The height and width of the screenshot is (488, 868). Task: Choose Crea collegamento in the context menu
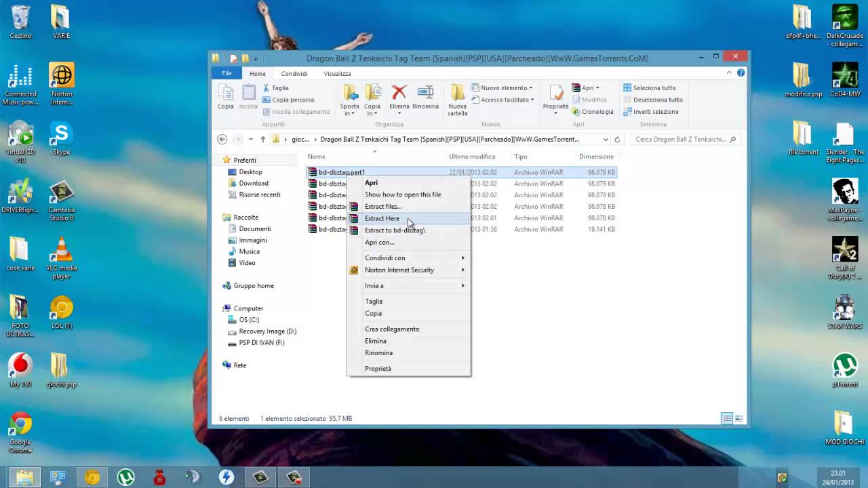408,329
